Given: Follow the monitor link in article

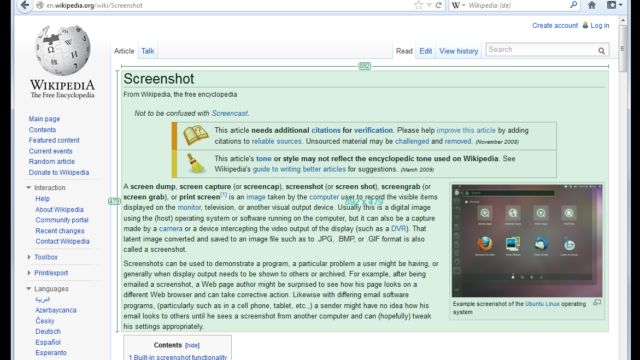Looking at the screenshot, I should [x=189, y=207].
